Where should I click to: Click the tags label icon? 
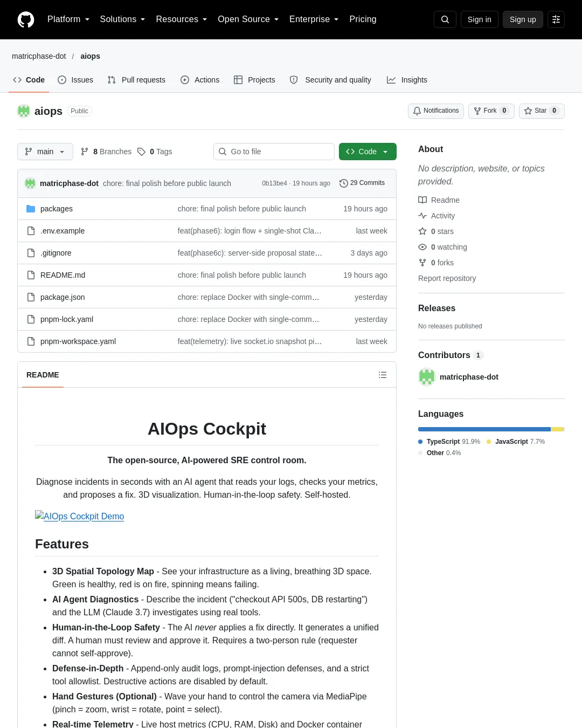[141, 152]
